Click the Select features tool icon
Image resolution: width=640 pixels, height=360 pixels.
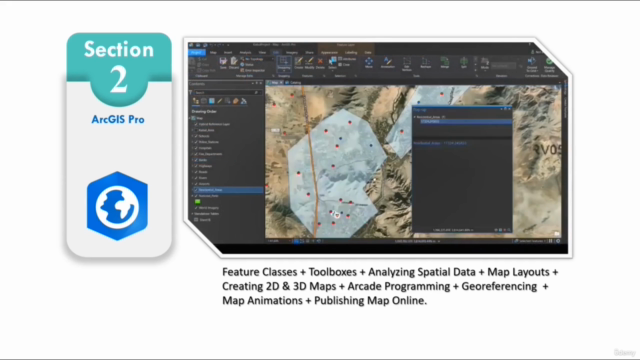[332, 61]
